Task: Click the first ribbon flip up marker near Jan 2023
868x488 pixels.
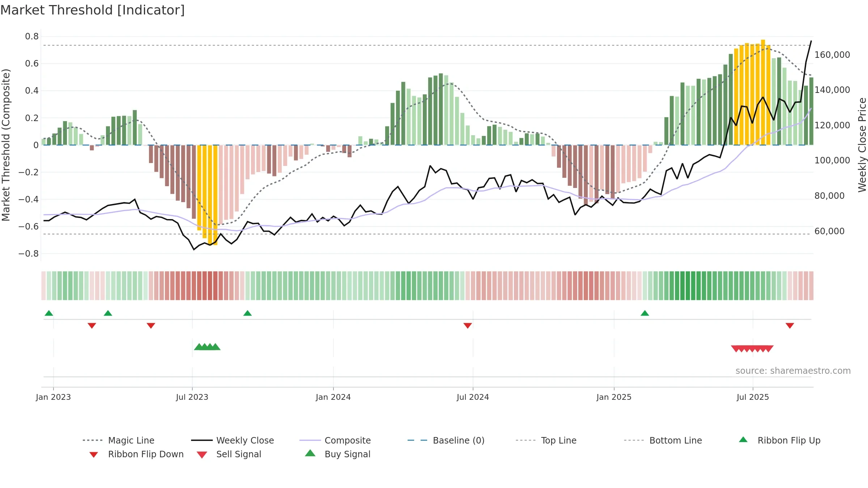Action: pos(49,313)
